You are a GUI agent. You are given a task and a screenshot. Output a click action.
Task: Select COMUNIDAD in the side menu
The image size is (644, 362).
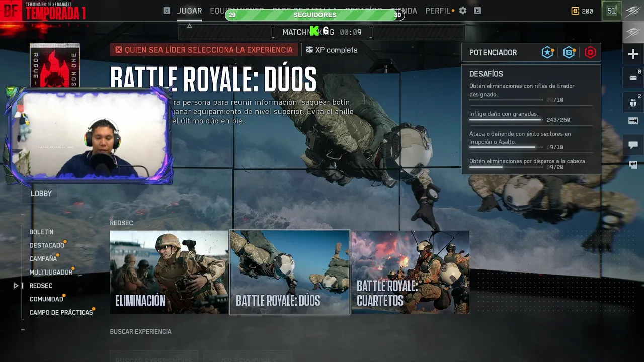(x=46, y=299)
